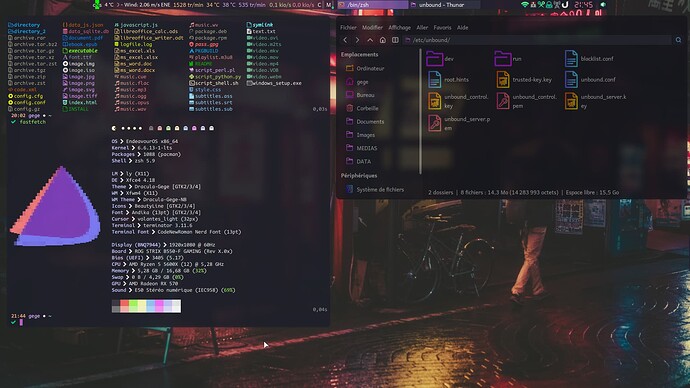Image resolution: width=690 pixels, height=388 pixels.
Task: Open MEDIAS in Thunar sidebar
Action: (362, 148)
